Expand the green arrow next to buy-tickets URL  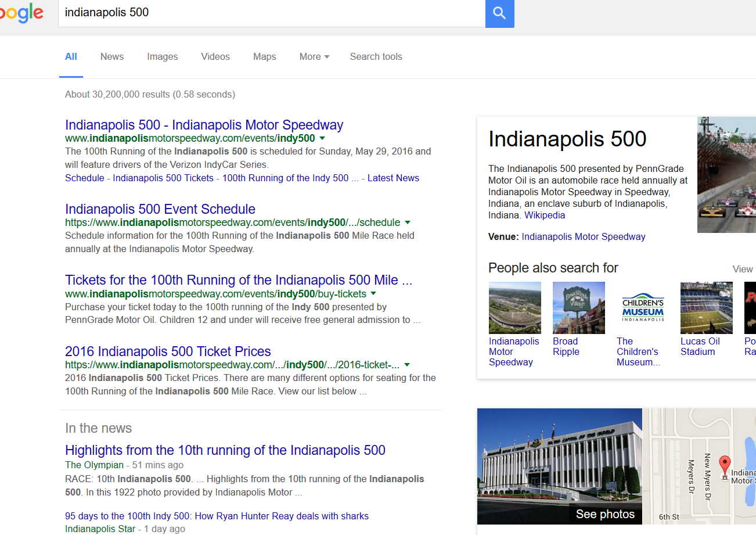373,294
